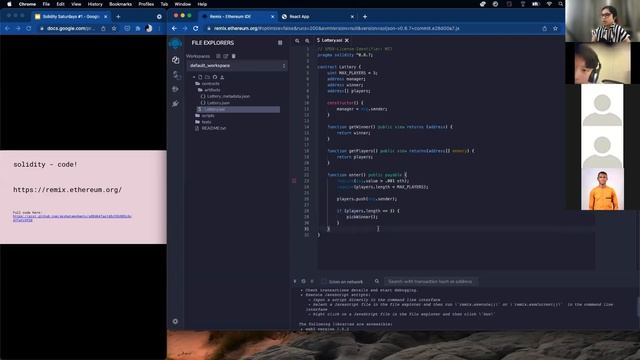Focus the transaction hash search field
The height and width of the screenshot is (360, 640).
pyautogui.click(x=431, y=282)
